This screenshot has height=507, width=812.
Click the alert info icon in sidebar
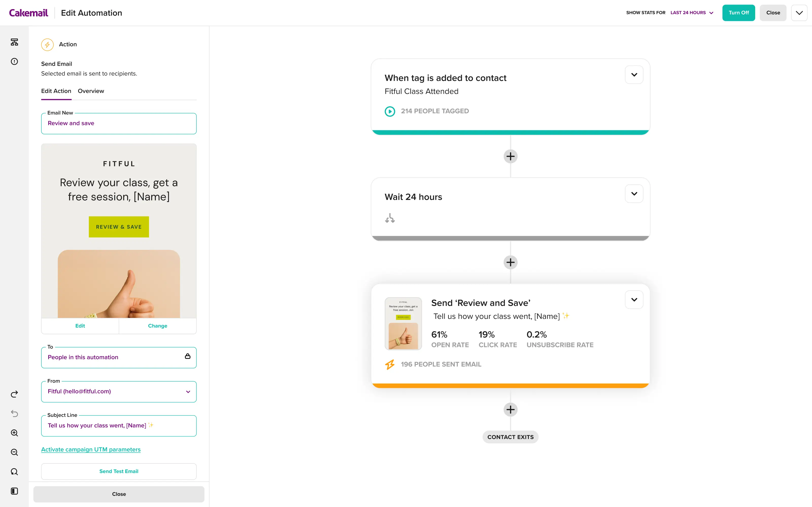14,61
